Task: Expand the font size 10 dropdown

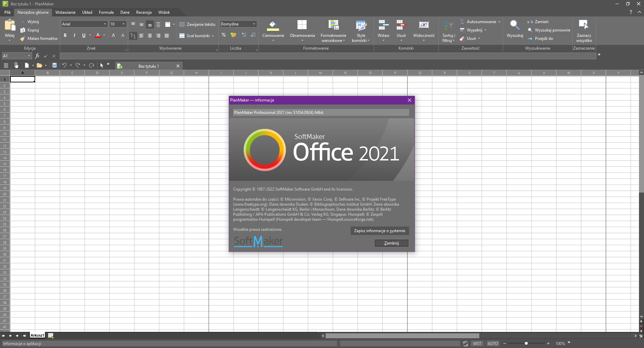Action: point(123,24)
